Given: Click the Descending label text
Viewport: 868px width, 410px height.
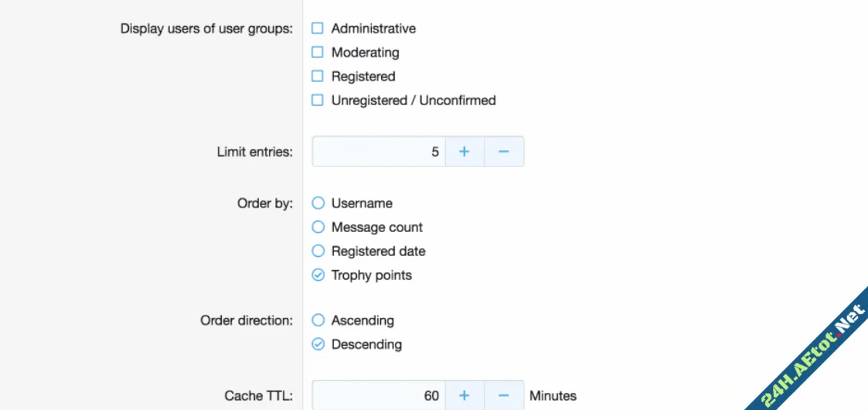Looking at the screenshot, I should click(x=366, y=344).
